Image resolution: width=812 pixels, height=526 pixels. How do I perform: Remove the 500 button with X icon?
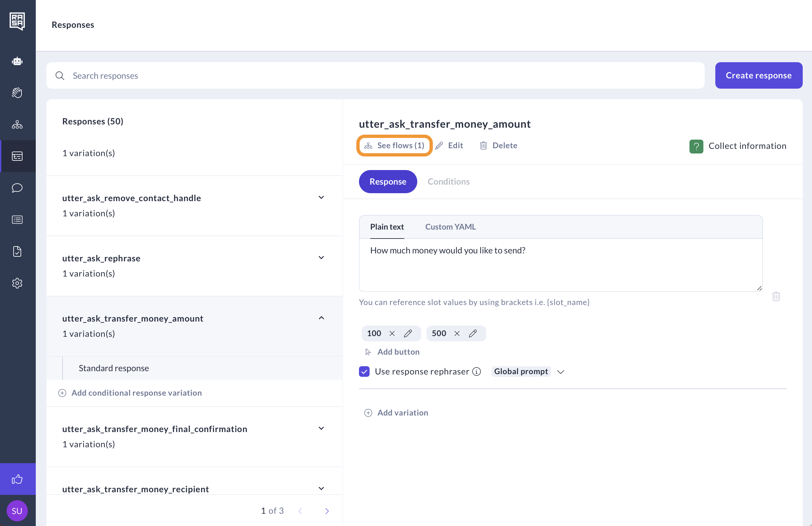(457, 333)
